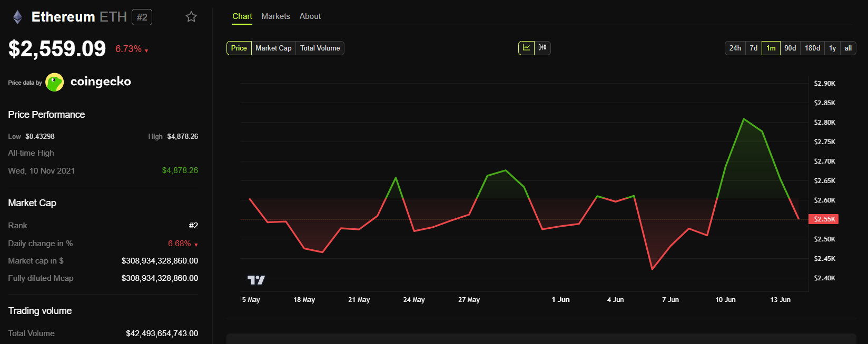
Task: Add Ethereum to favorites with star icon
Action: 191,17
